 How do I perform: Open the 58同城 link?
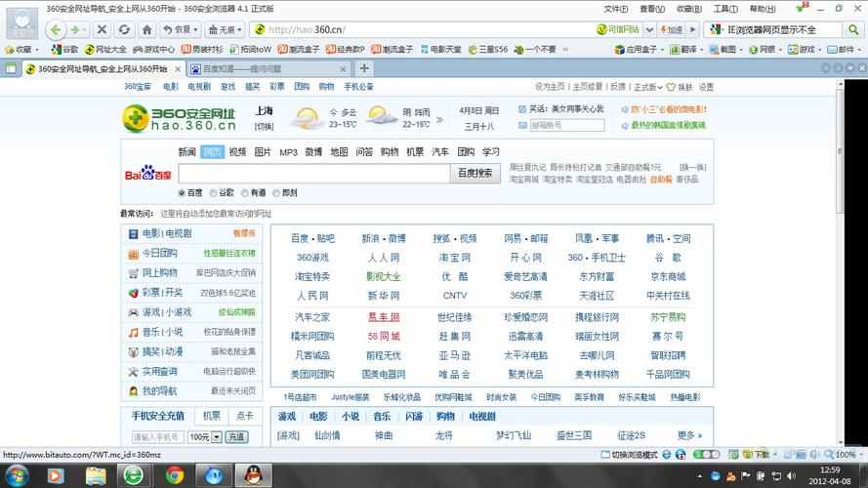click(x=384, y=336)
